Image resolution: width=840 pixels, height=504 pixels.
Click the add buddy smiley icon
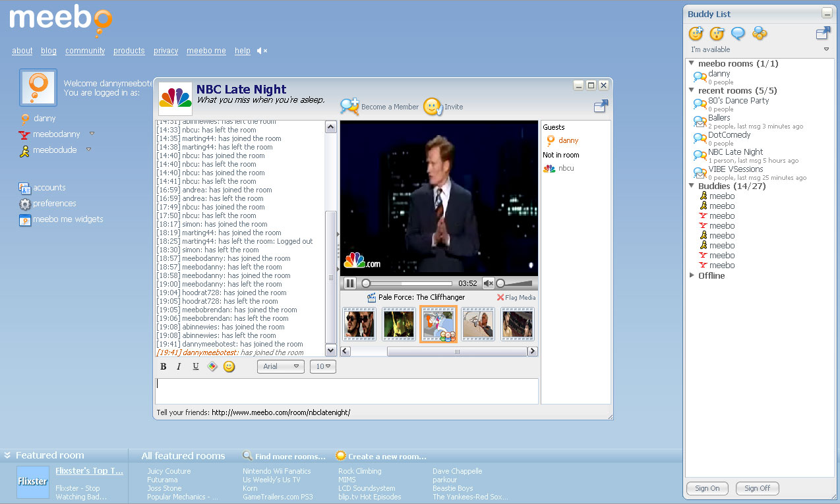click(x=696, y=34)
